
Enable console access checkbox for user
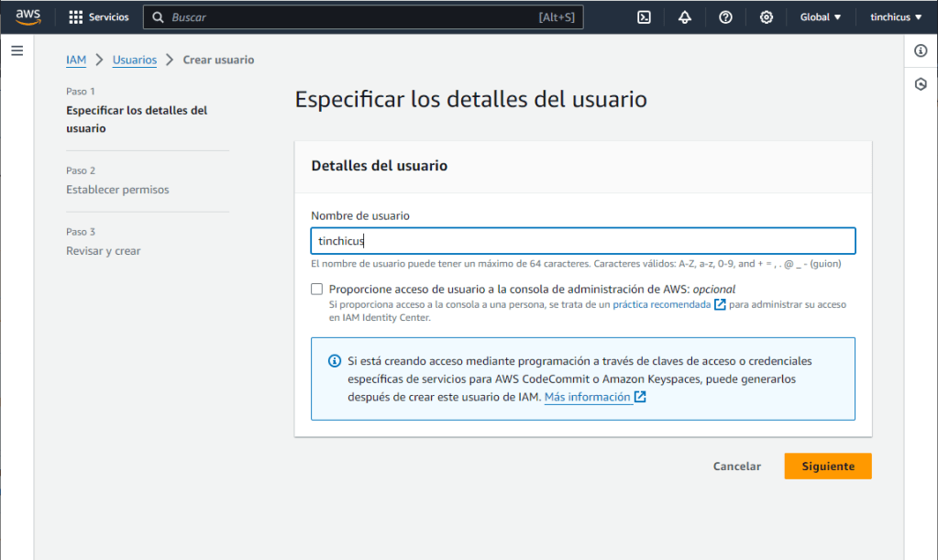tap(317, 289)
